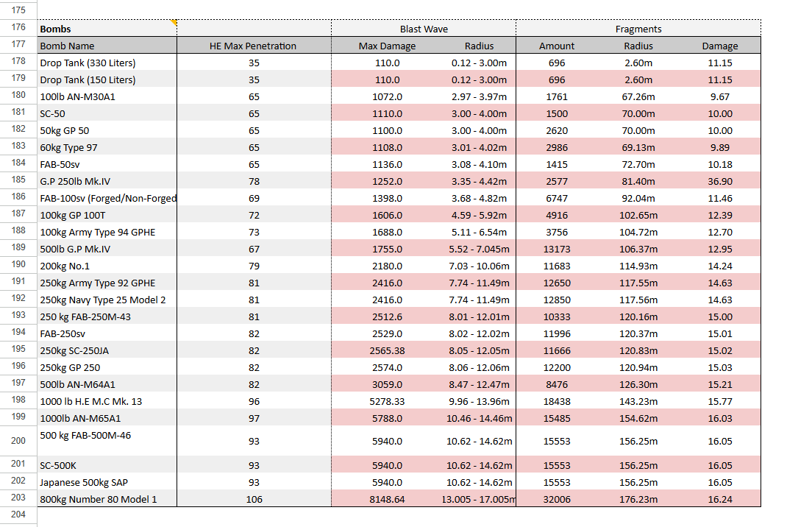Select the Max Damage header cell
The image size is (812, 527).
point(387,46)
